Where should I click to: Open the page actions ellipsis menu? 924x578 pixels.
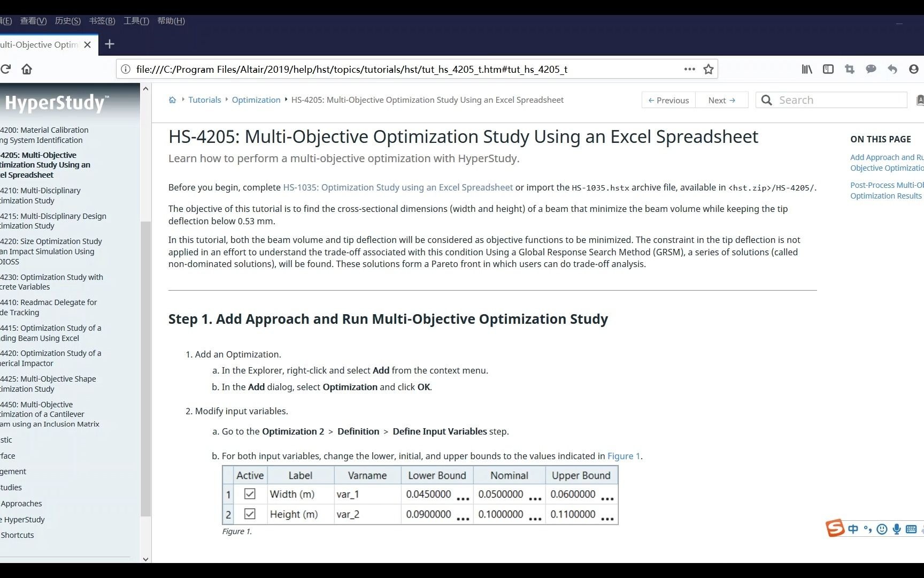pyautogui.click(x=689, y=69)
